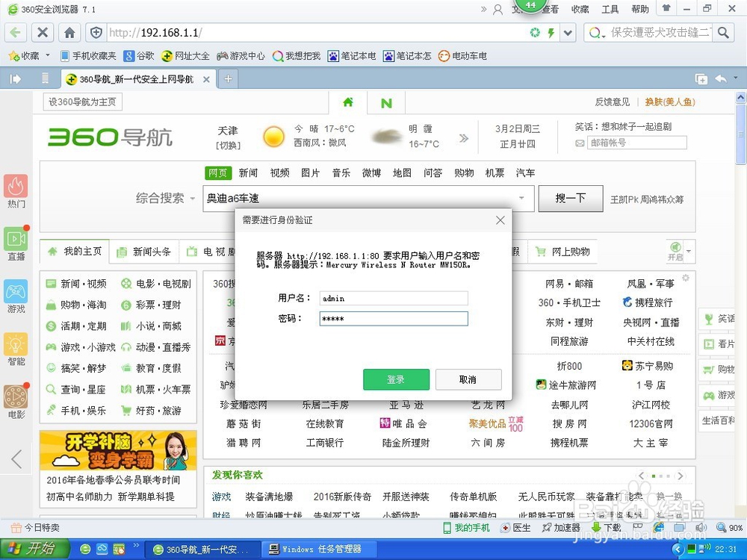Click 医生 in browser status bar

516,528
